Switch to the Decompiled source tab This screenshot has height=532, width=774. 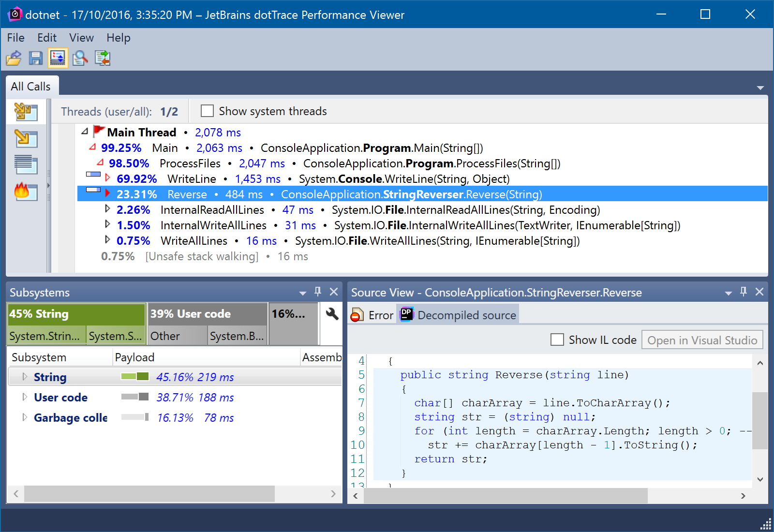coord(458,315)
